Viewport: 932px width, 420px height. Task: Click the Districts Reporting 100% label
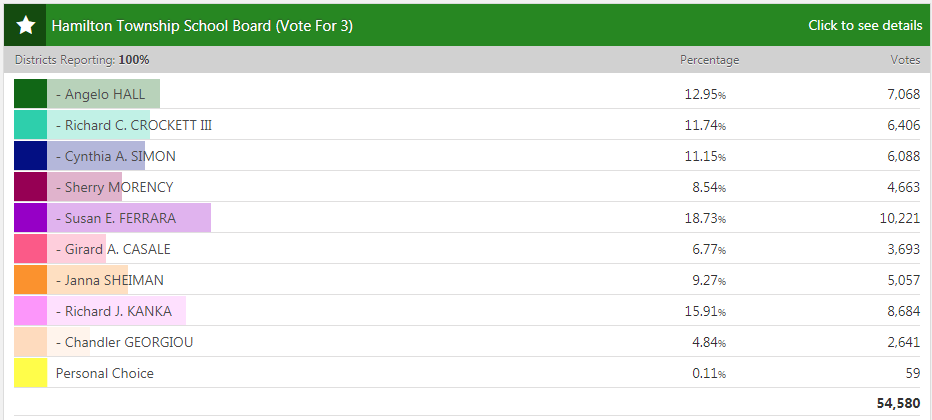point(82,60)
